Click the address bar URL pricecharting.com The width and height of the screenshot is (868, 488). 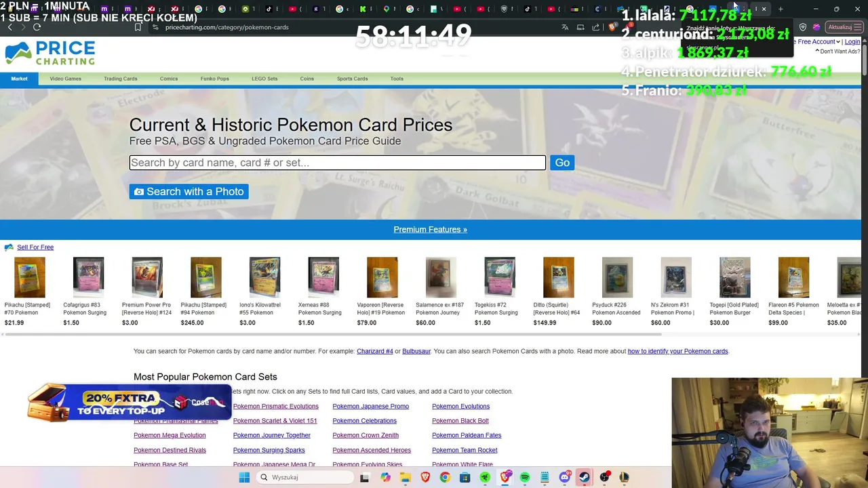[x=226, y=27]
